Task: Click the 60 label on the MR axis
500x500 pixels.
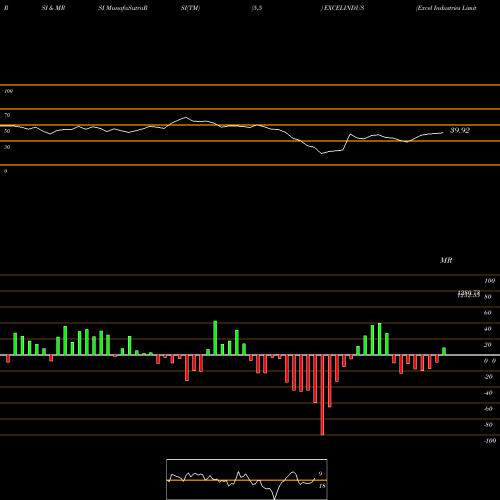Action: [488, 313]
